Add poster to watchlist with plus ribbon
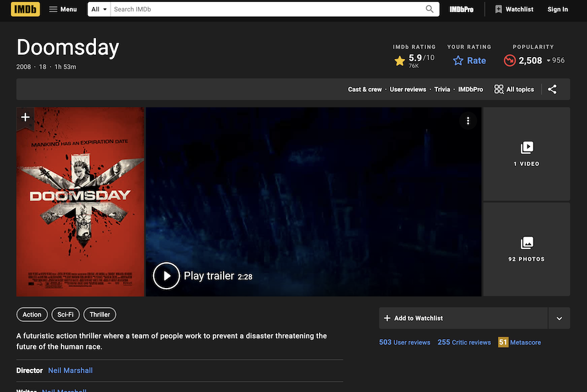 26,117
